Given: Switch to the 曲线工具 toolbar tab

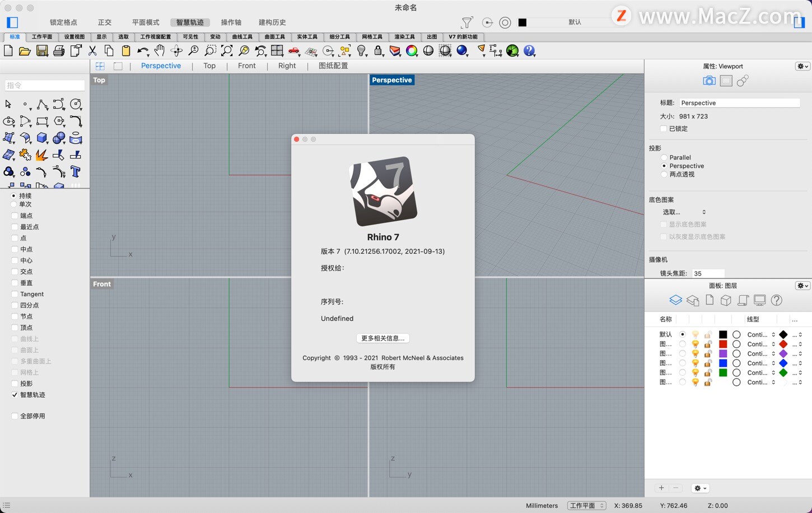Looking at the screenshot, I should 242,37.
